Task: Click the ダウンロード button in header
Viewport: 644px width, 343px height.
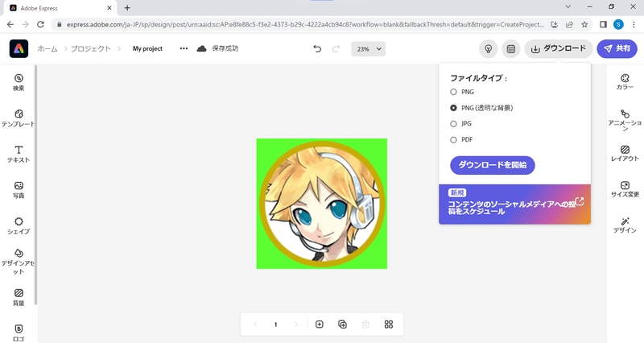Action: 558,49
